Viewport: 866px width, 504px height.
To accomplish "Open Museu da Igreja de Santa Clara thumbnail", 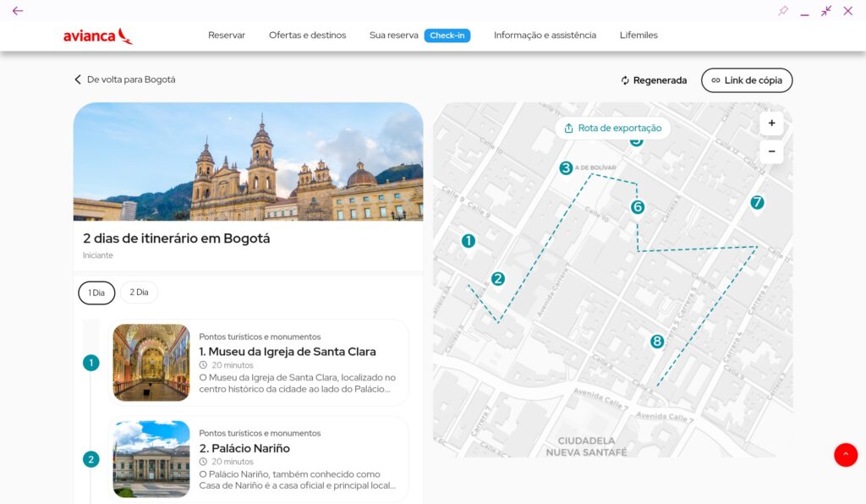I will 151,363.
